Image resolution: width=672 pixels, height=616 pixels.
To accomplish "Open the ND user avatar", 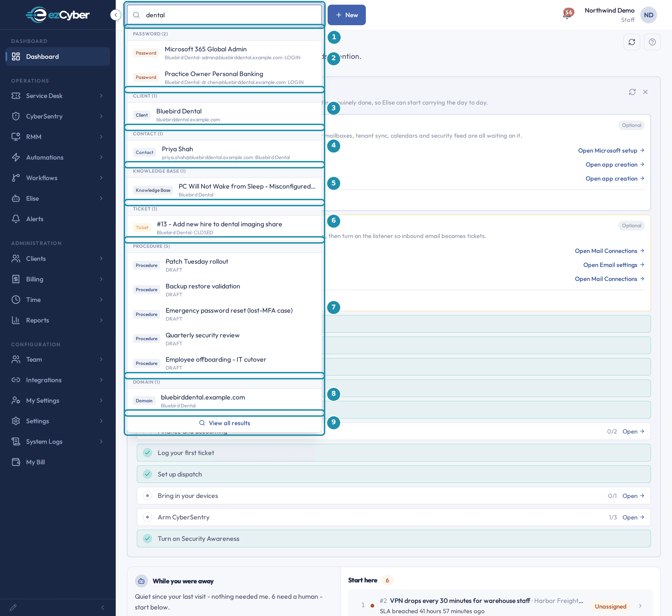I will click(x=648, y=15).
